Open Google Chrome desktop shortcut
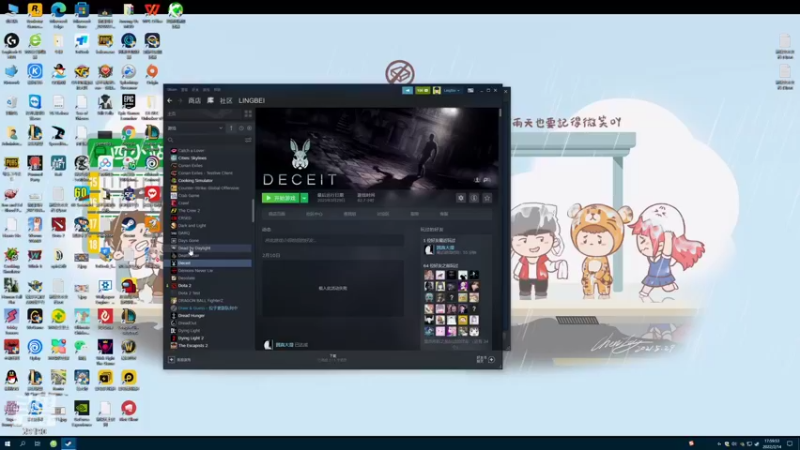This screenshot has width=800, height=450. coord(129,134)
